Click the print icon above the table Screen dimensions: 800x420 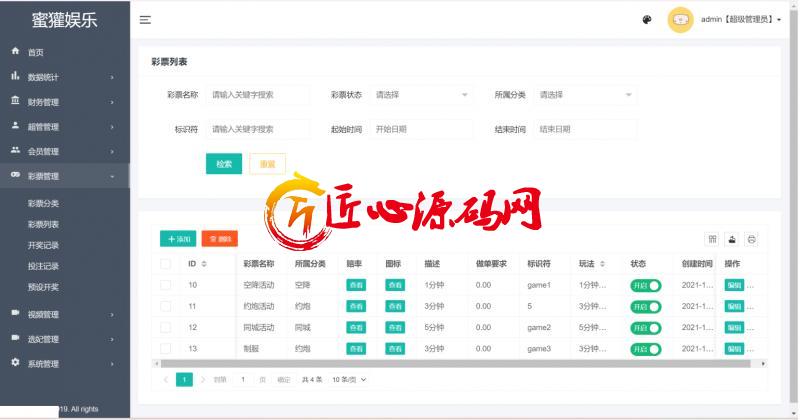pyautogui.click(x=752, y=239)
